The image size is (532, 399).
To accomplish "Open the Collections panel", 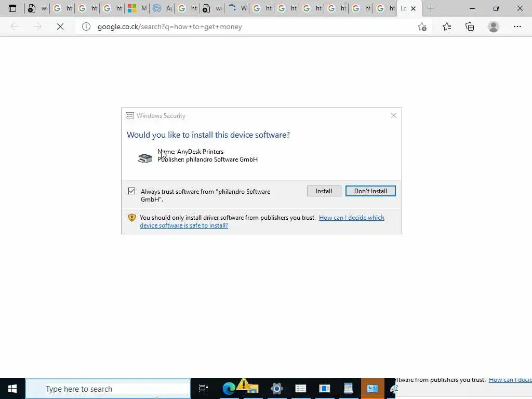I will pos(470,26).
